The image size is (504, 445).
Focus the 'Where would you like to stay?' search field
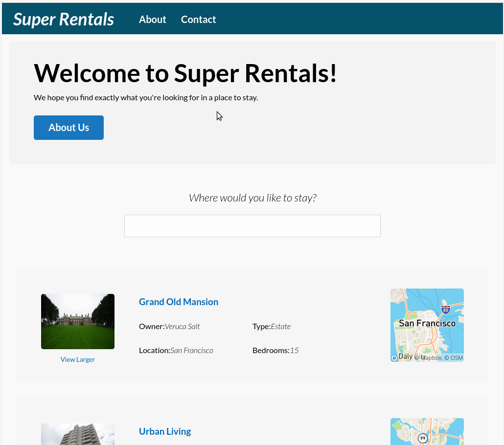[252, 226]
